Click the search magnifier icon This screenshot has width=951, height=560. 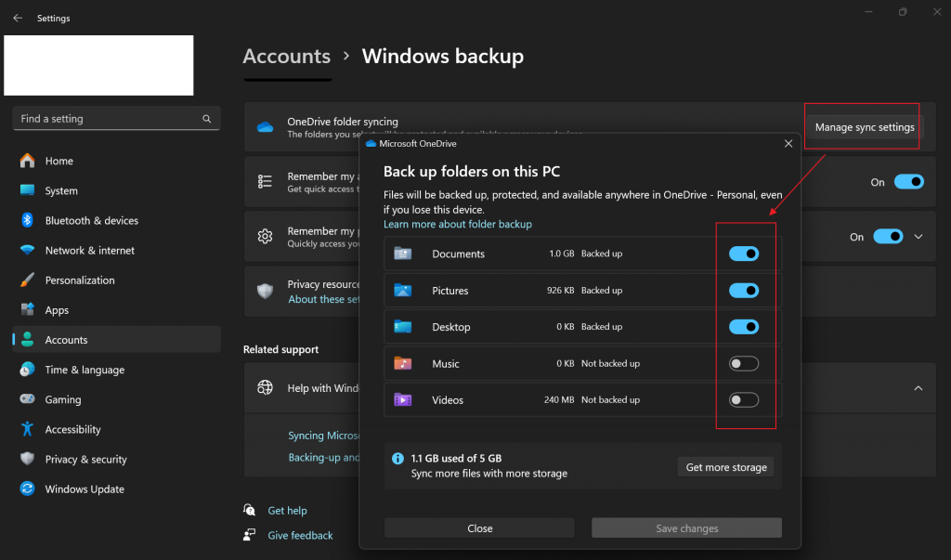tap(207, 119)
